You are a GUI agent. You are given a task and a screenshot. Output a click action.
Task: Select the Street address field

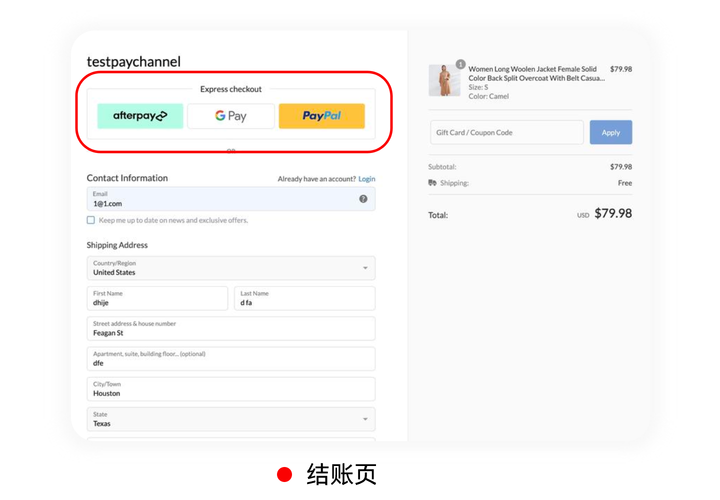(x=231, y=329)
